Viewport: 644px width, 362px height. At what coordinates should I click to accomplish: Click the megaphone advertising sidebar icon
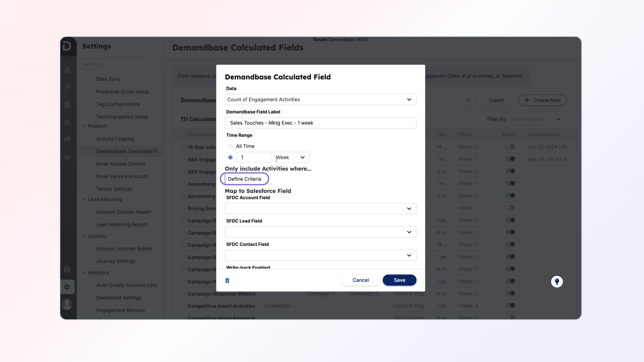[x=67, y=139]
